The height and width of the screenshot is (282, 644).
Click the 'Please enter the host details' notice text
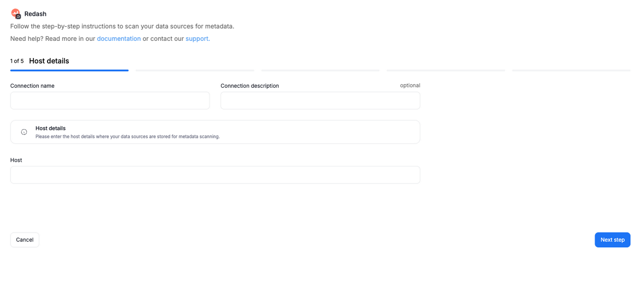[127, 136]
